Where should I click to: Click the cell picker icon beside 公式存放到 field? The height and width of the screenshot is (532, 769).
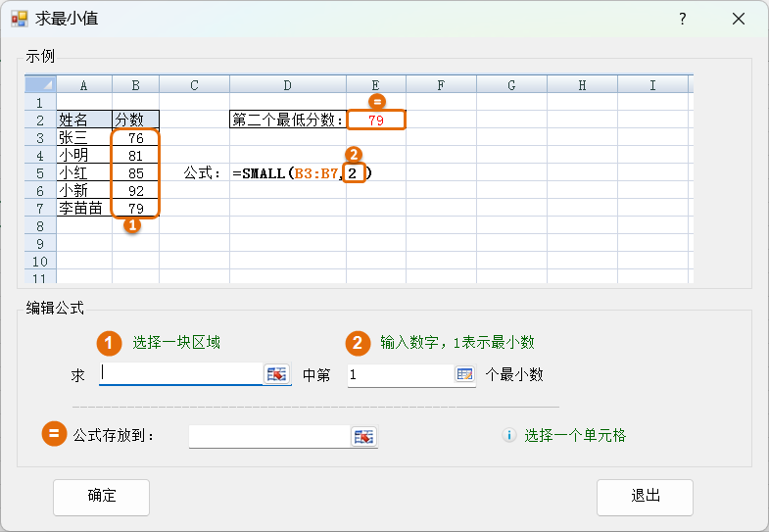[364, 436]
